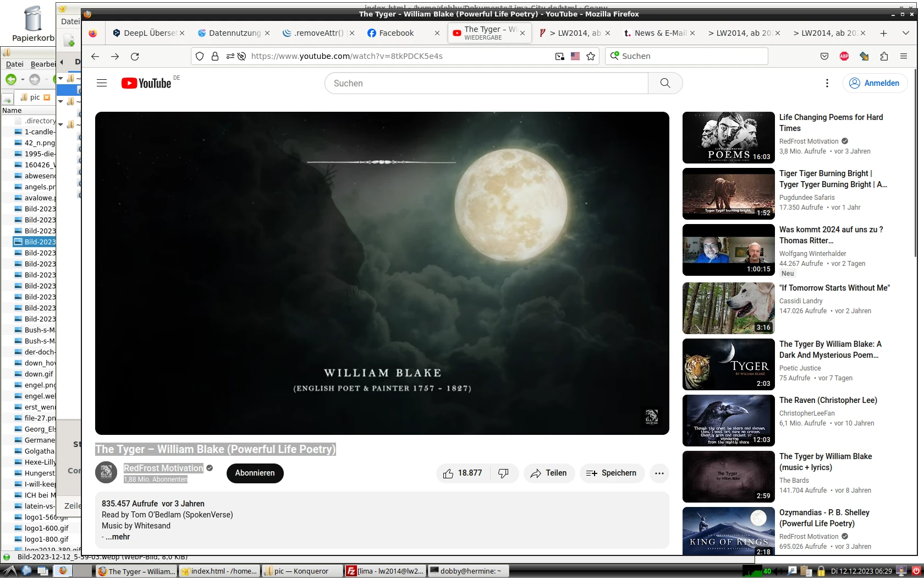Click the Adblock Plus toolbar icon
Image resolution: width=924 pixels, height=578 pixels.
[844, 56]
